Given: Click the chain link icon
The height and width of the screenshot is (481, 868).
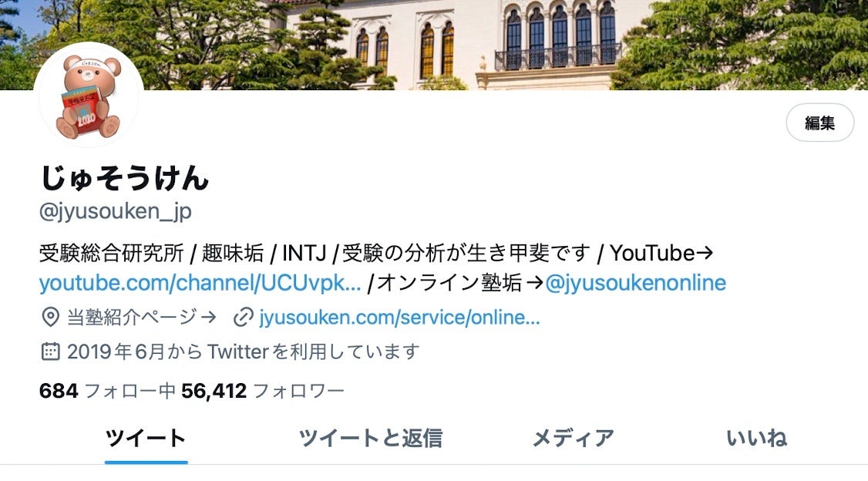Looking at the screenshot, I should pos(243,317).
